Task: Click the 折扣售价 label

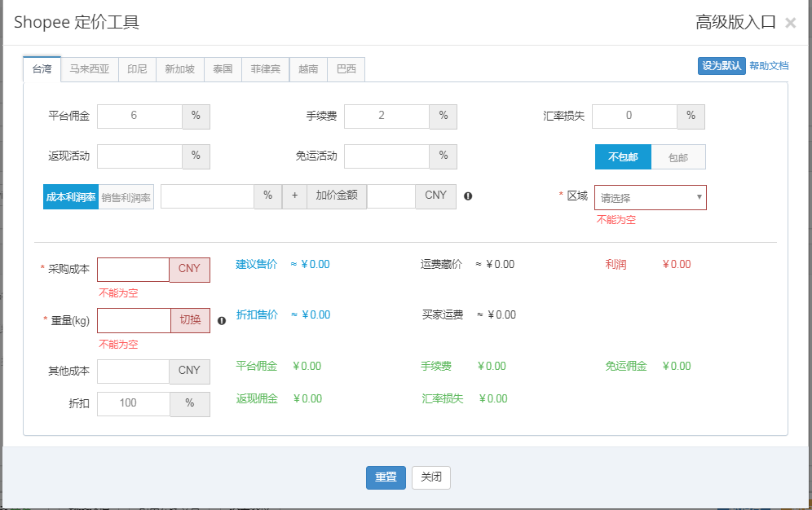Action: click(x=257, y=315)
